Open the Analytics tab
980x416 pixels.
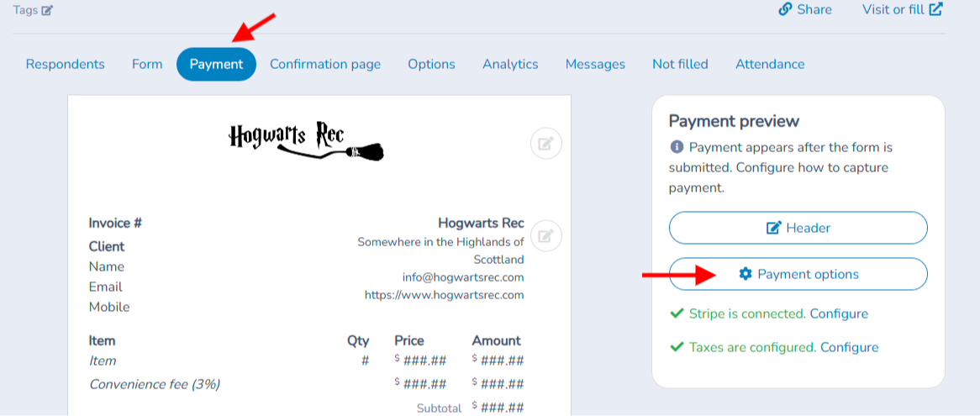click(510, 64)
